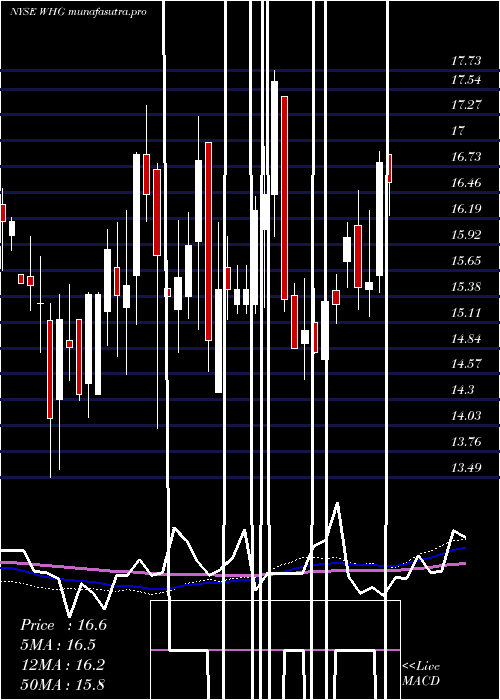The height and width of the screenshot is (700, 500).
Task: Click the 15.38 price axis label
Action: [x=466, y=286]
